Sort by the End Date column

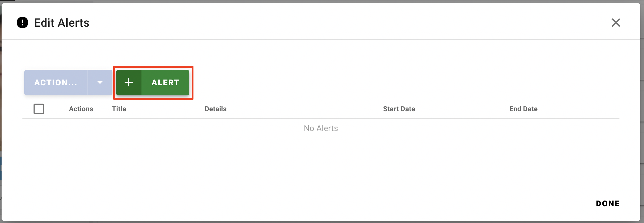(523, 109)
